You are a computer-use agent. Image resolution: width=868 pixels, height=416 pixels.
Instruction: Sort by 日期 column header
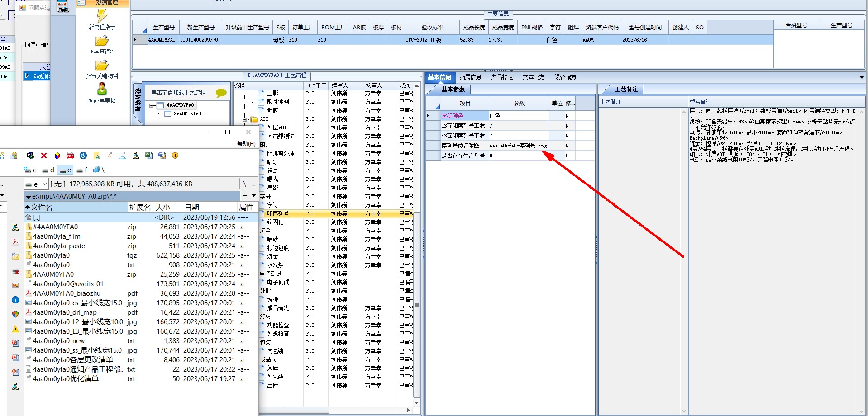coord(210,207)
